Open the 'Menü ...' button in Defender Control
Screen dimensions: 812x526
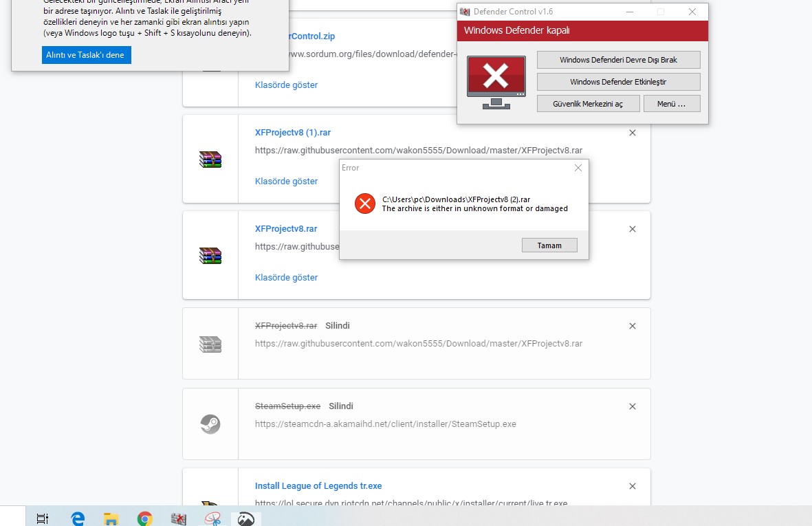[x=672, y=104]
